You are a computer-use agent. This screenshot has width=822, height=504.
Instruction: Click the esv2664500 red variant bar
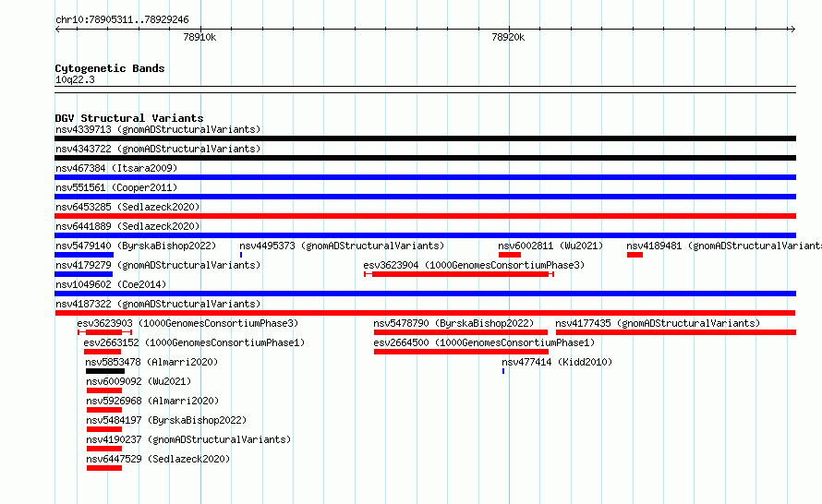pyautogui.click(x=461, y=352)
